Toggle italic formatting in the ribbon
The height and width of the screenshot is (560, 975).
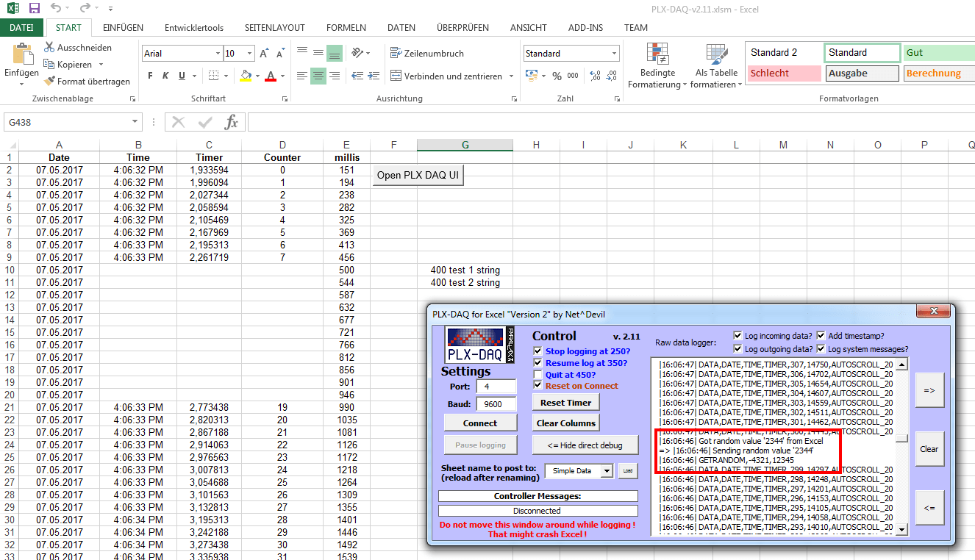(x=165, y=76)
